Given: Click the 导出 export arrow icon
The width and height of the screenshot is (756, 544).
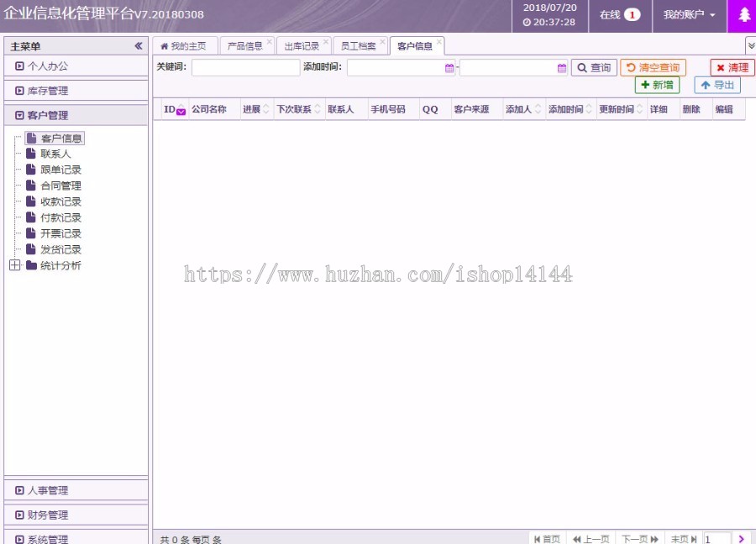Looking at the screenshot, I should (704, 85).
